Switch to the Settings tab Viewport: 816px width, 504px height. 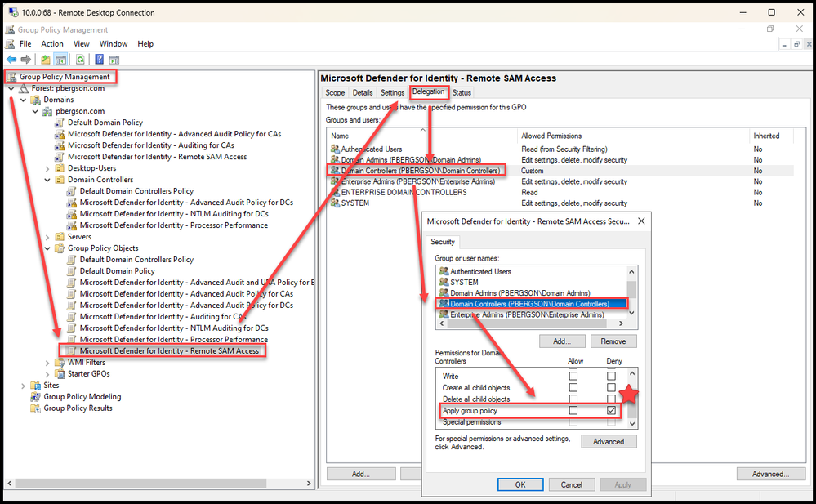392,92
